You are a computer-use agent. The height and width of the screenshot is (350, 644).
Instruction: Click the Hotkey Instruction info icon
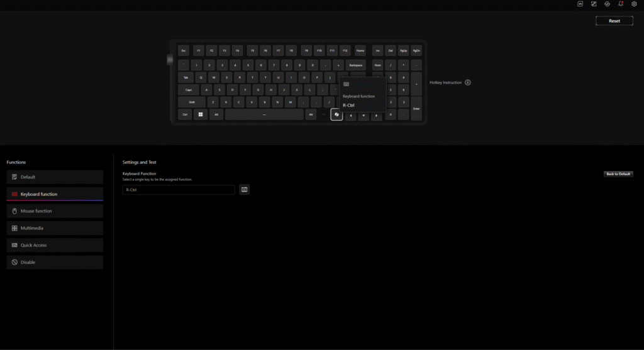coord(467,82)
